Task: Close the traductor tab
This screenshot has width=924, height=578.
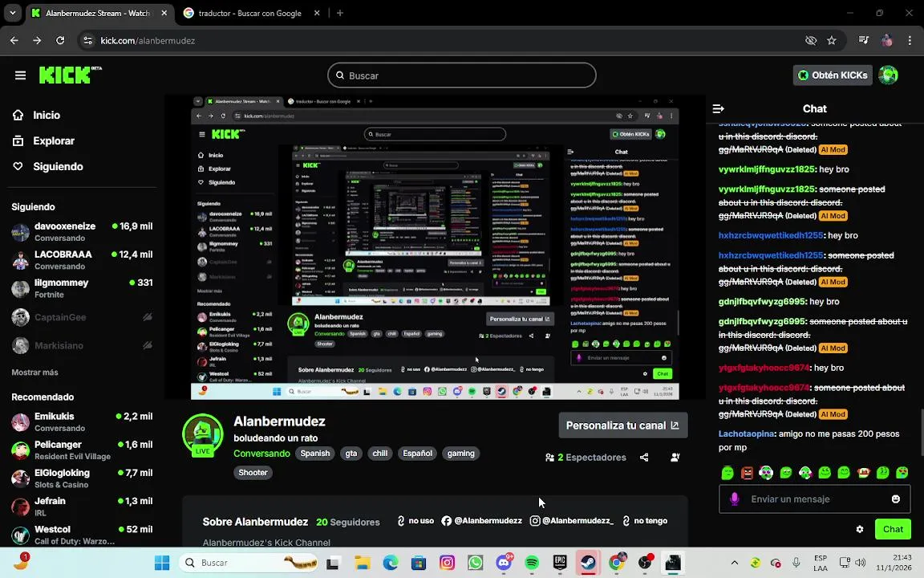Action: point(317,13)
